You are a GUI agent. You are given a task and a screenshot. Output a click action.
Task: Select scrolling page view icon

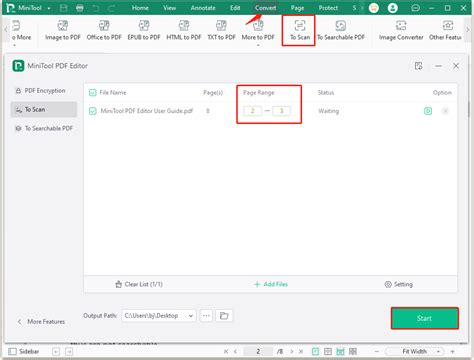pyautogui.click(x=340, y=351)
